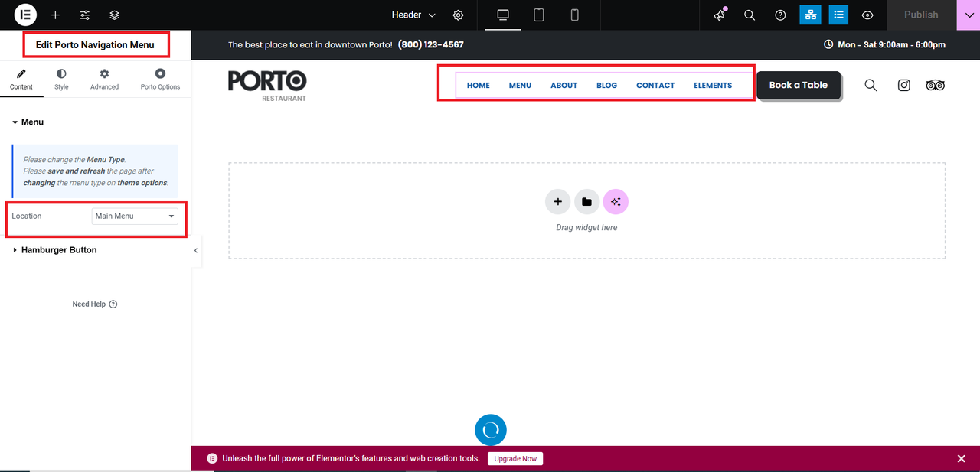Collapse the editor panel with side arrow
980x472 pixels.
(196, 250)
